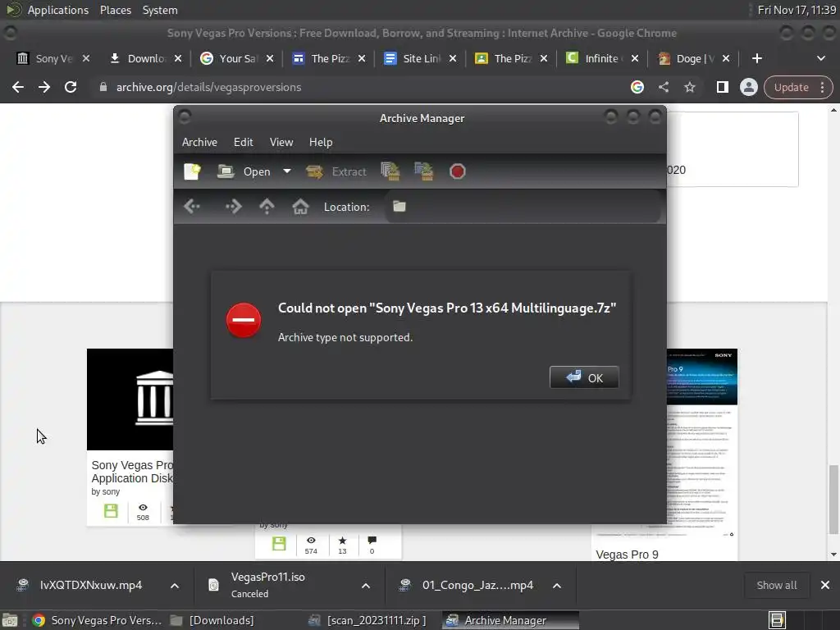Click the add folder to archive icon

pos(424,171)
